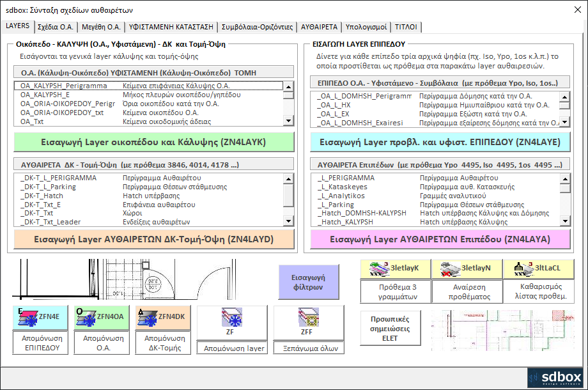Click the Απομόνωση layer label
This screenshot has width=588, height=390.
(x=232, y=348)
